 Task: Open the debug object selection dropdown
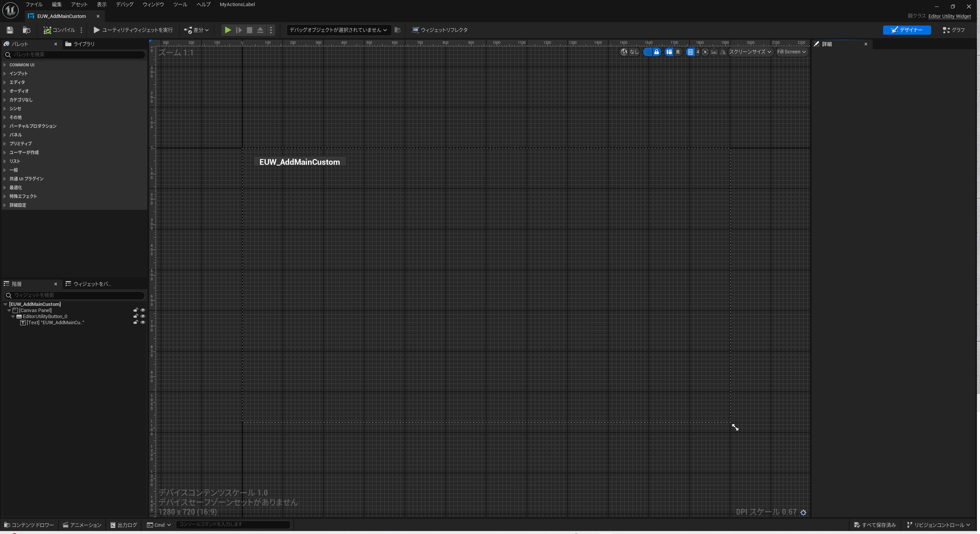tap(338, 30)
